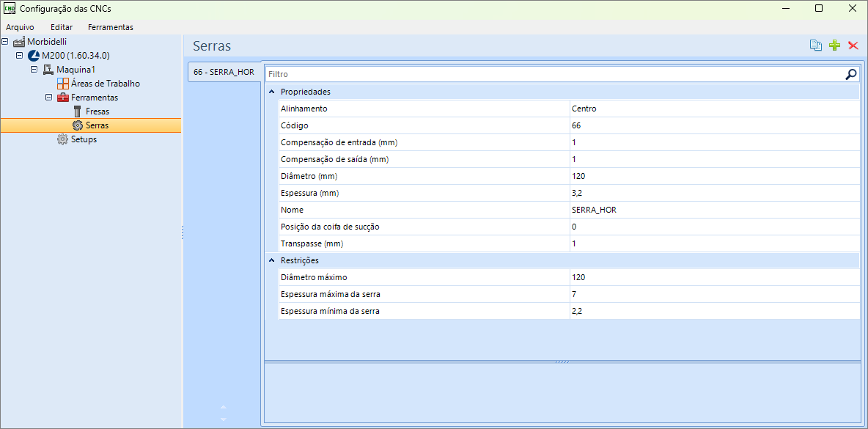Screen dimensions: 868x429
Task: Open the Fresas tool item
Action: point(98,111)
